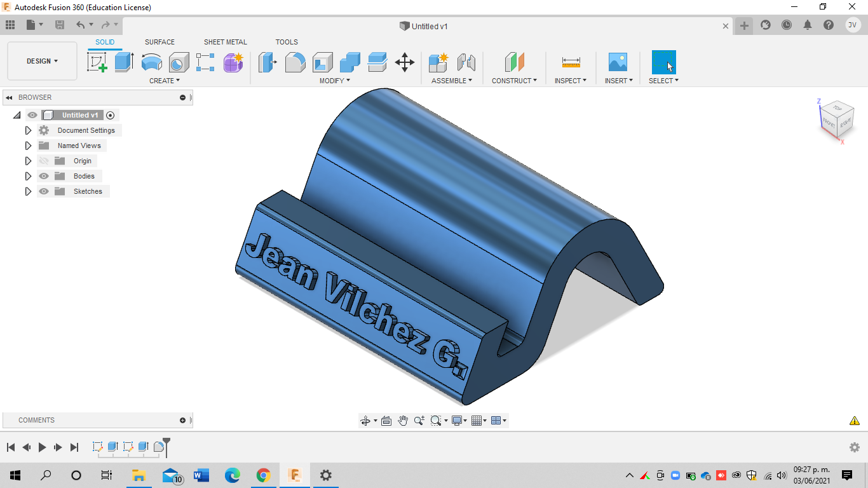The image size is (868, 488).
Task: Switch to the Surface tab
Action: click(159, 42)
